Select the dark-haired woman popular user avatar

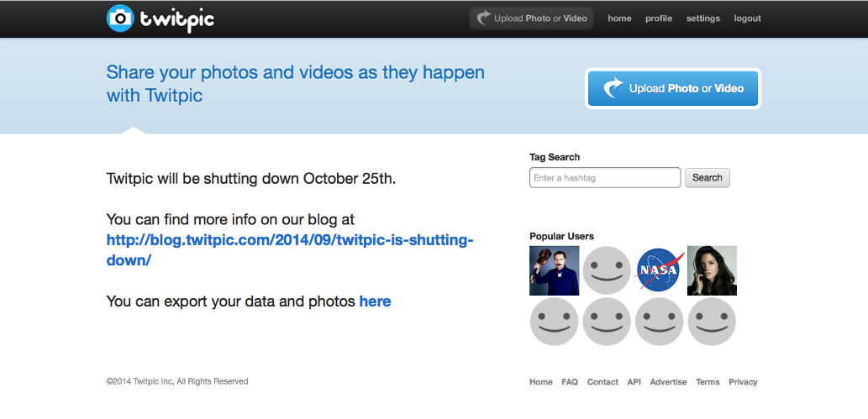point(712,270)
